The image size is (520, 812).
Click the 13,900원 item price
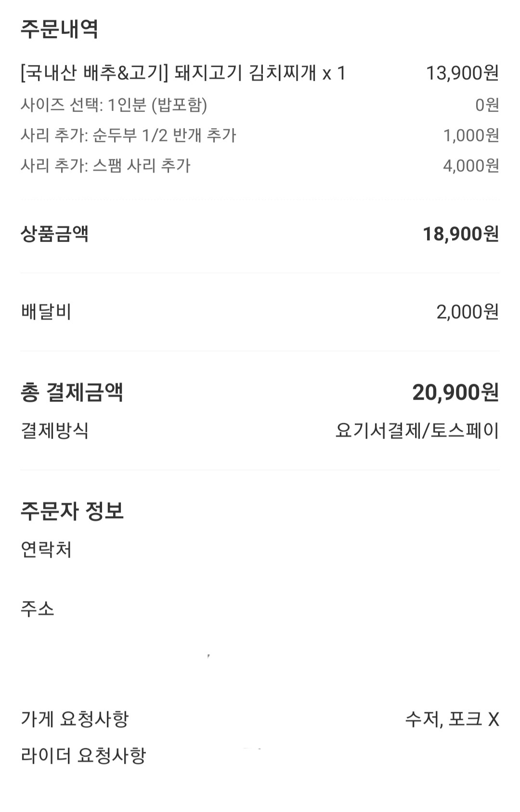pyautogui.click(x=462, y=73)
